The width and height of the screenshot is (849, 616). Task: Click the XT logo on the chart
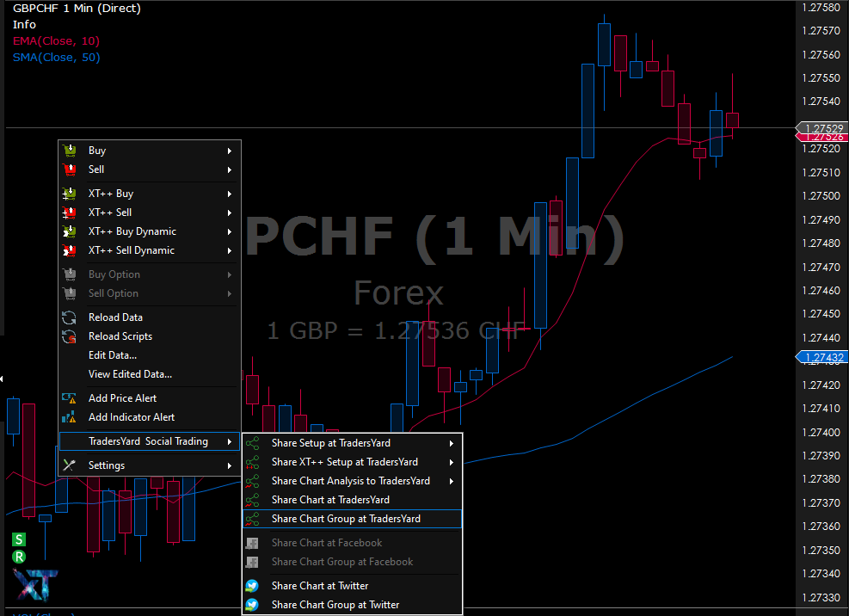(36, 584)
